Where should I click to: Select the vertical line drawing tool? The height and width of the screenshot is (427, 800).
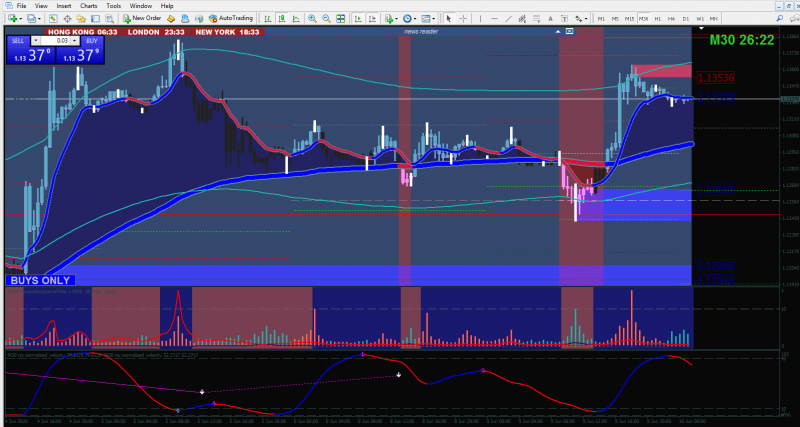click(480, 18)
